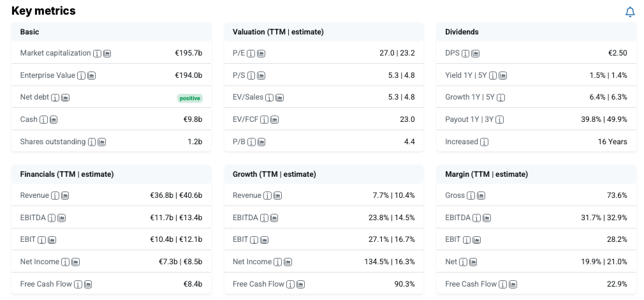The height and width of the screenshot is (300, 644).
Task: Open the chart icon beside Enterprise Value
Action: (x=92, y=76)
